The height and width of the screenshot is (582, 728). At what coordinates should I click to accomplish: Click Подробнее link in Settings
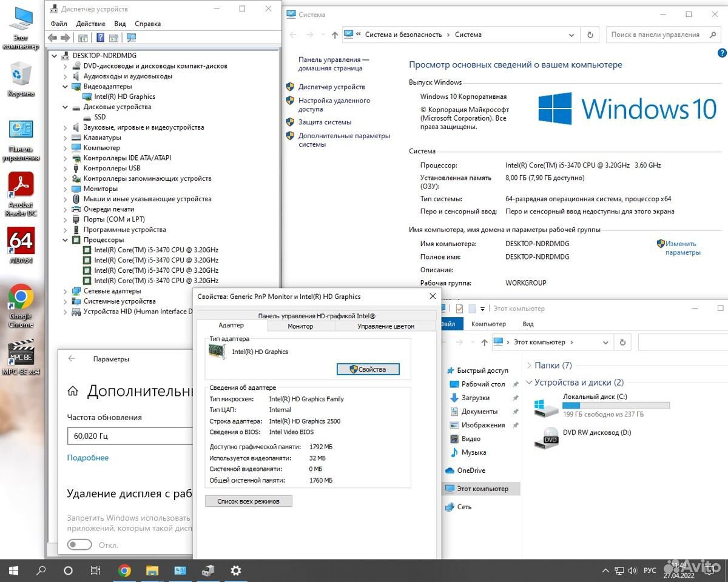point(88,458)
